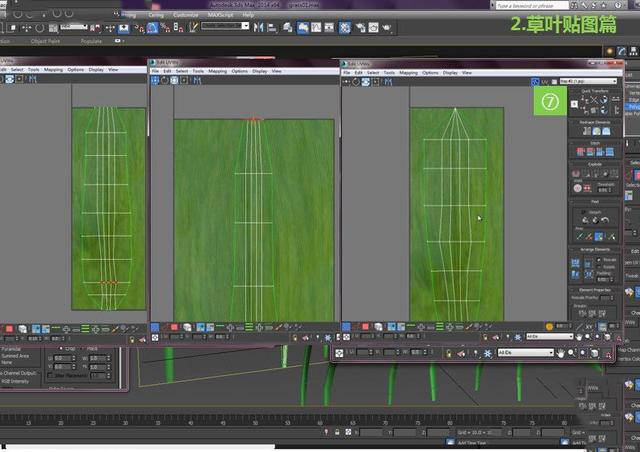
Task: Click Mirror icon in right Edit UVWs toolbar
Action: point(388,82)
